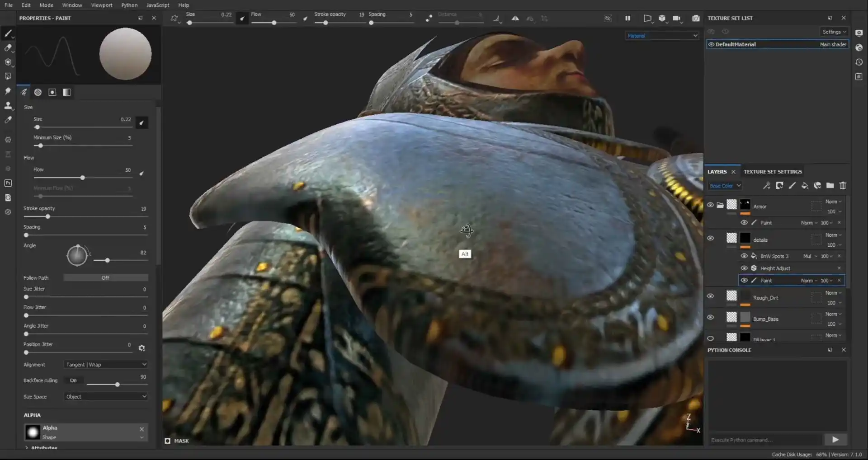Pick the Material Picker eyedropper tool
Screen dimensions: 868x460
(x=8, y=120)
